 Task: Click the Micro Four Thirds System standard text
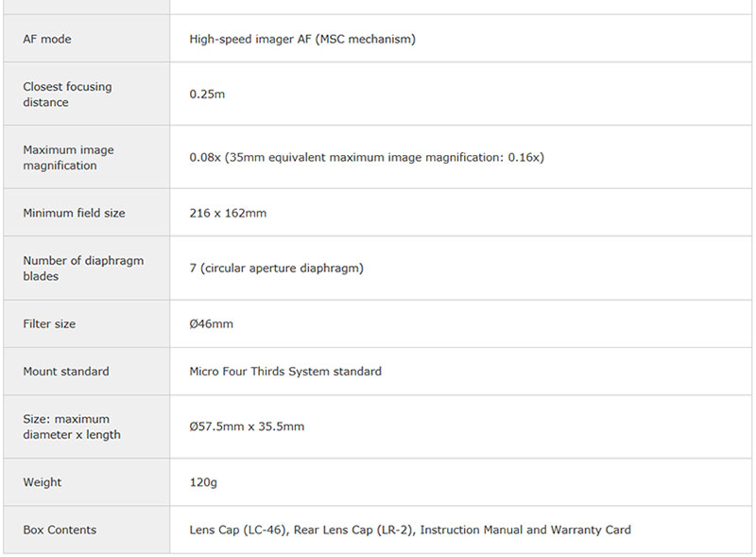(285, 371)
